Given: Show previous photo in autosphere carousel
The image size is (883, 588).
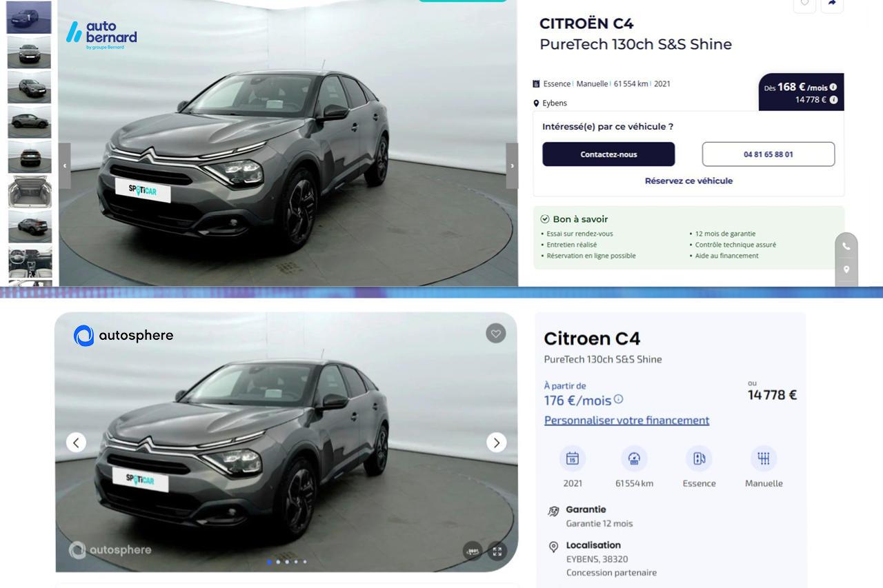Looking at the screenshot, I should (x=76, y=443).
